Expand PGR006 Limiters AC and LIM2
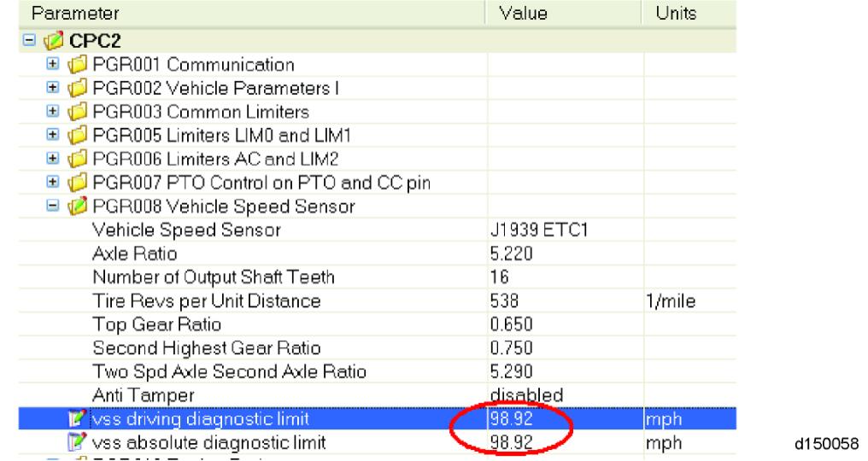This screenshot has width=868, height=461. [x=53, y=158]
